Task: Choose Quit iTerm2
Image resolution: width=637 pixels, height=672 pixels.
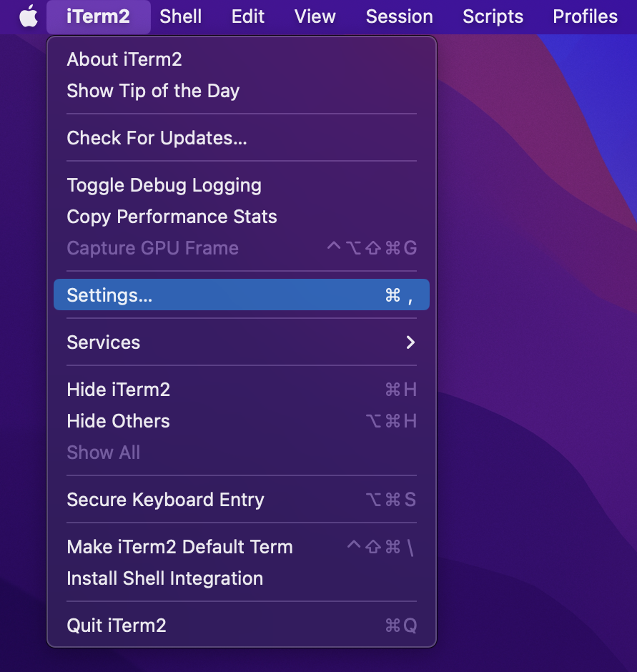Action: click(242, 626)
